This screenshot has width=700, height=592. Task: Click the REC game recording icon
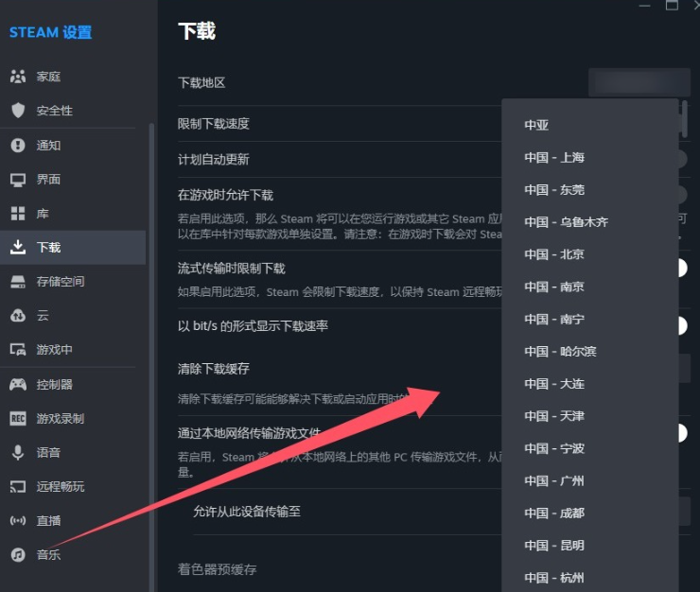tap(18, 418)
